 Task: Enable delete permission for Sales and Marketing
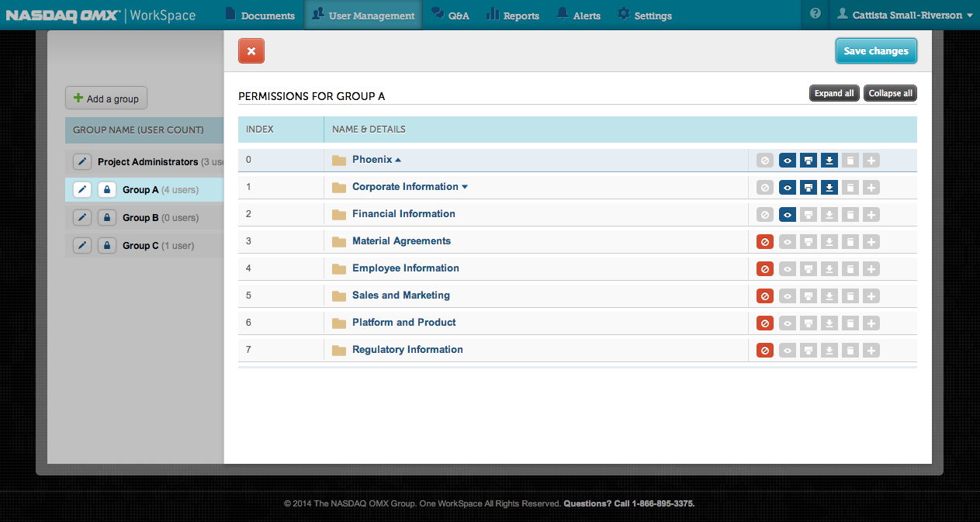pos(850,296)
